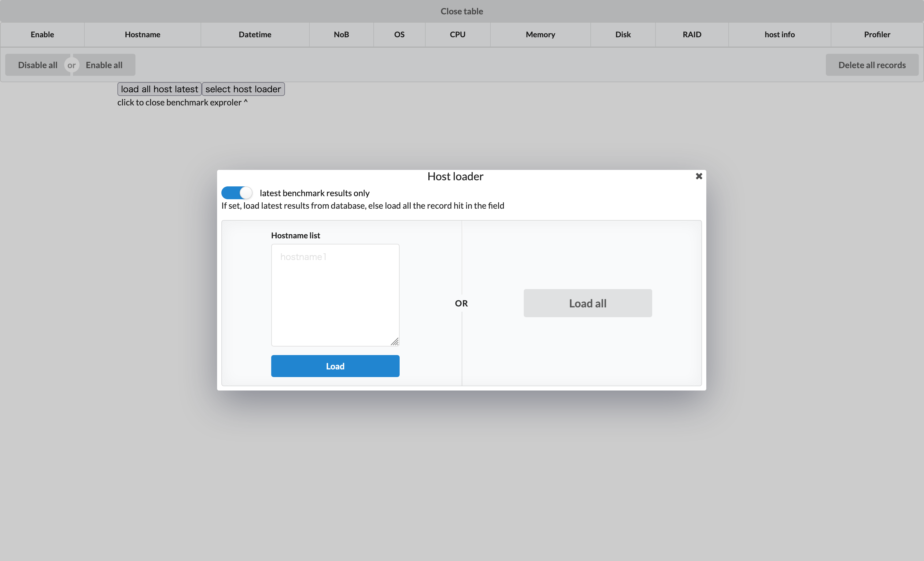Click the blue Load button
Image resolution: width=924 pixels, height=561 pixels.
[x=335, y=366]
